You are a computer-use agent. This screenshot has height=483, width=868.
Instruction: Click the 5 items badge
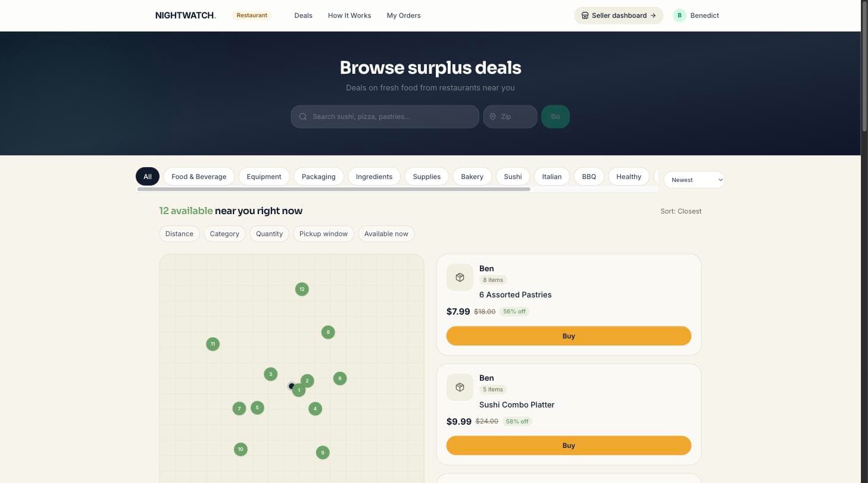(493, 390)
